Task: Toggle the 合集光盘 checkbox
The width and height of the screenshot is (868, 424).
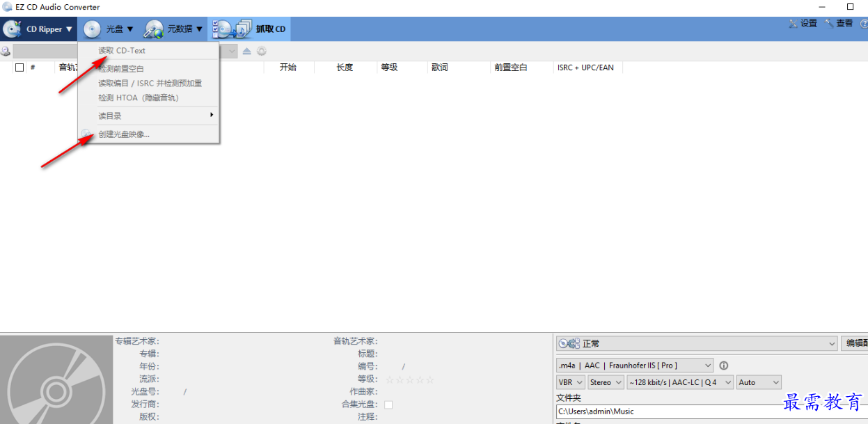Action: tap(388, 405)
